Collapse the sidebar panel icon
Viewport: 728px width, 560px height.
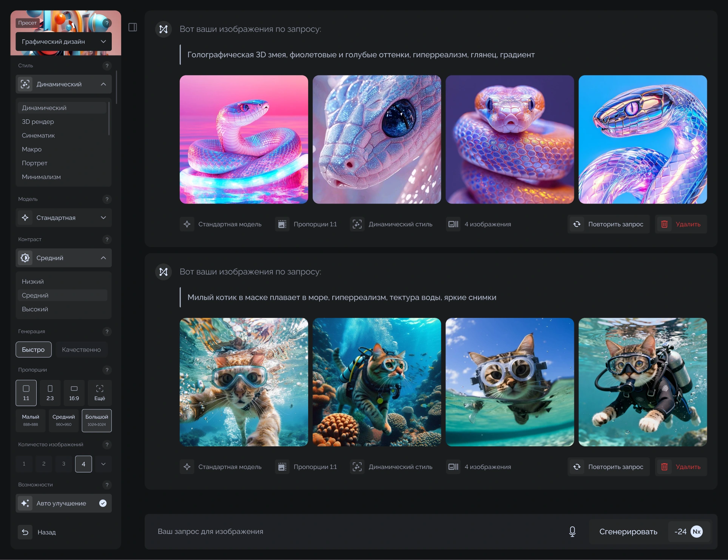point(133,27)
